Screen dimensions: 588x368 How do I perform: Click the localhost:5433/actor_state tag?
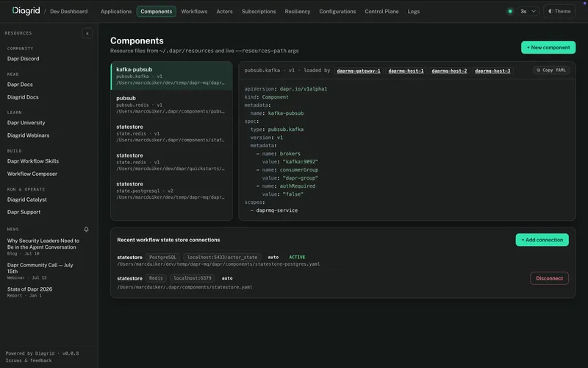coord(222,257)
